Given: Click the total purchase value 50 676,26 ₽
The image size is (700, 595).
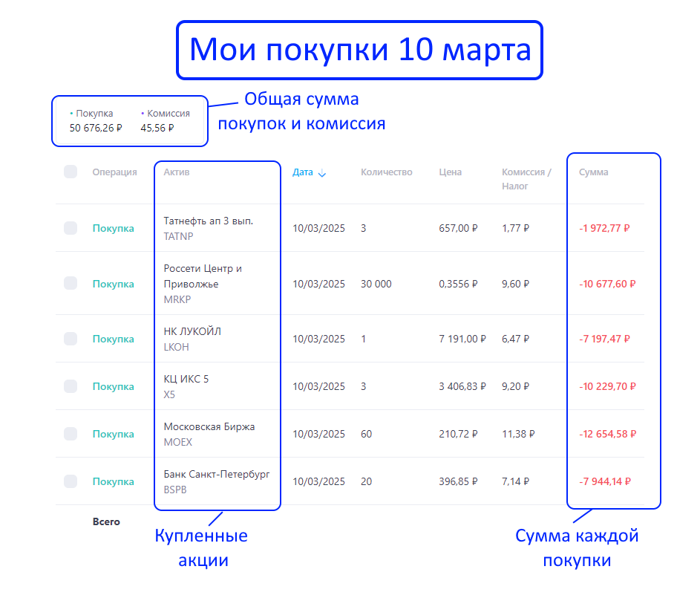Looking at the screenshot, I should point(96,128).
